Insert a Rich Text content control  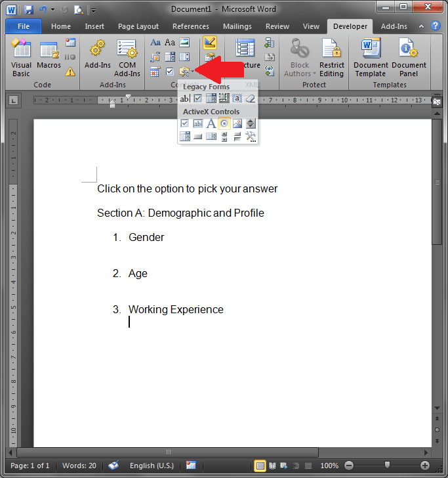(x=155, y=42)
